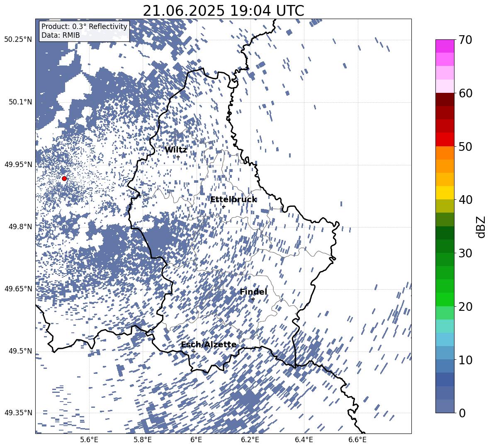This screenshot has height=448, width=491.
Task: Click the red radar location dot
Action: (64, 178)
